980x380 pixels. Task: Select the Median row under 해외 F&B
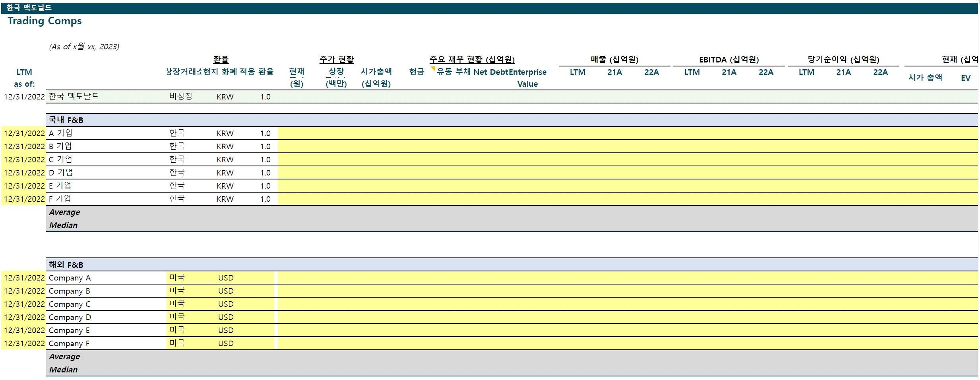point(64,370)
